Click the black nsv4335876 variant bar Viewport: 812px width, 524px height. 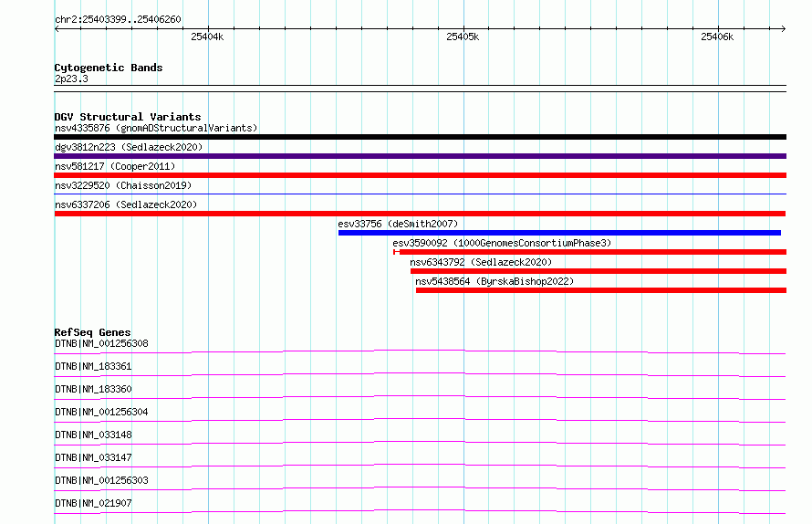[420, 137]
